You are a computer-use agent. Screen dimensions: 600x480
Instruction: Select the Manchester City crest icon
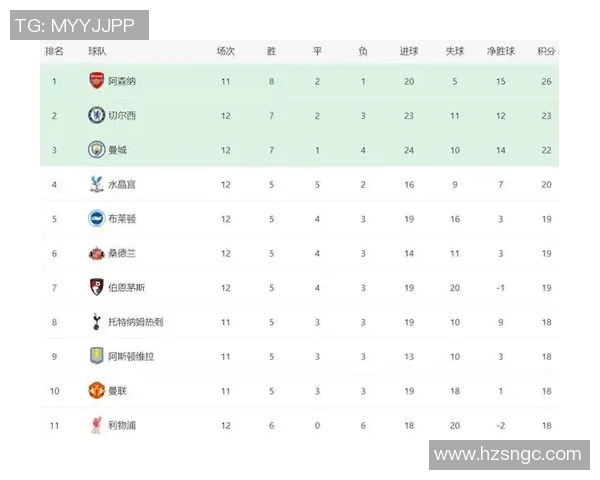pyautogui.click(x=96, y=150)
